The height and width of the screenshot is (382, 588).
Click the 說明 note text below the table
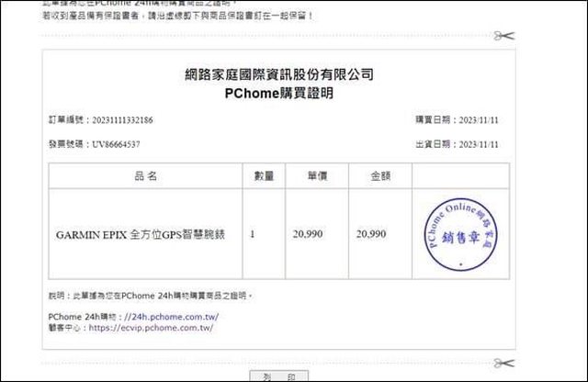[151, 296]
